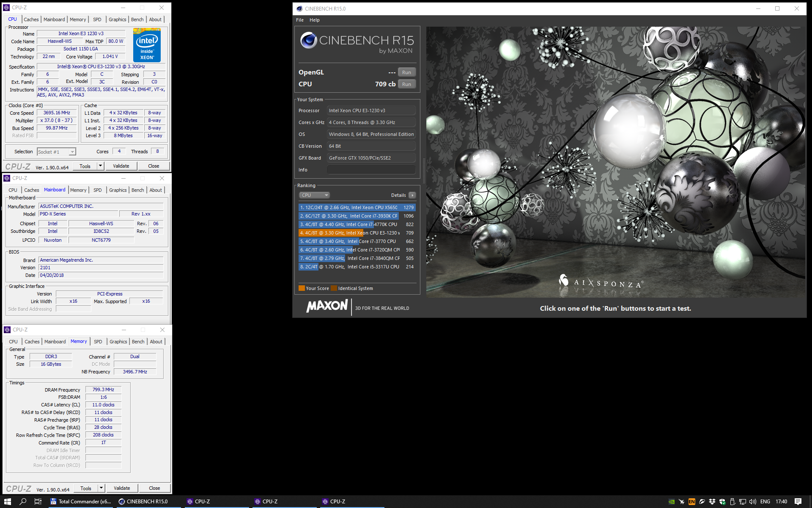Viewport: 812px width, 508px height.
Task: Click the Cinebench sphere logo icon
Action: pyautogui.click(x=309, y=40)
